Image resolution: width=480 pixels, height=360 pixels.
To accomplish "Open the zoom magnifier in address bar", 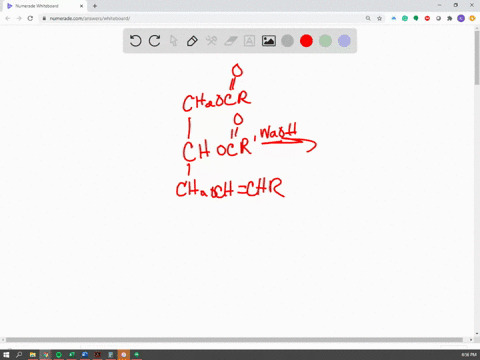I will pyautogui.click(x=368, y=18).
